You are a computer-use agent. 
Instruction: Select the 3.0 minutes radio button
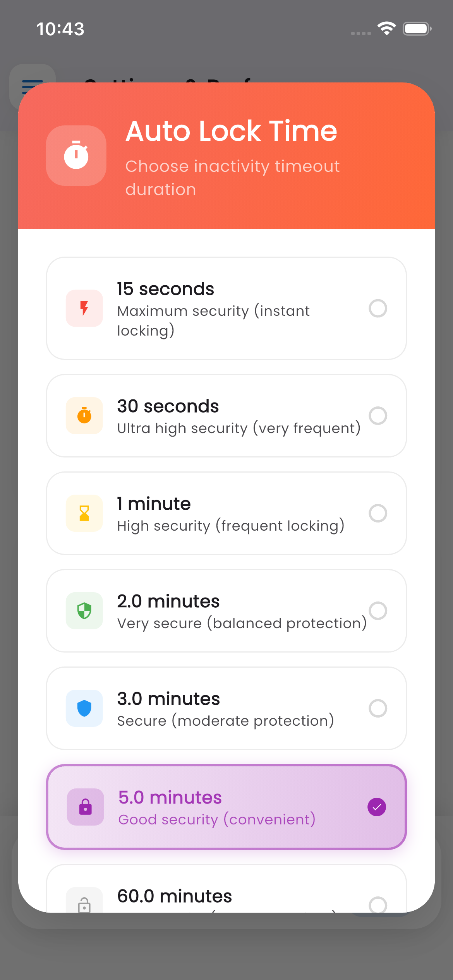point(378,708)
